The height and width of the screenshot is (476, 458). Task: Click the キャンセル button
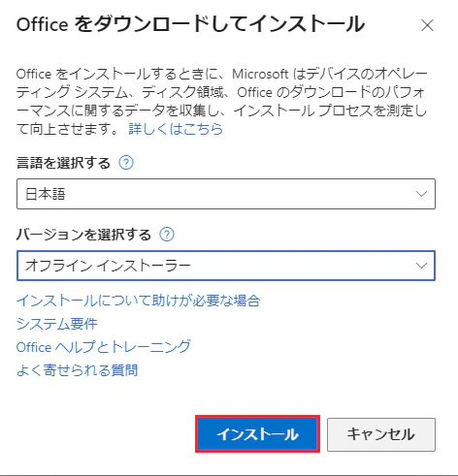(381, 434)
